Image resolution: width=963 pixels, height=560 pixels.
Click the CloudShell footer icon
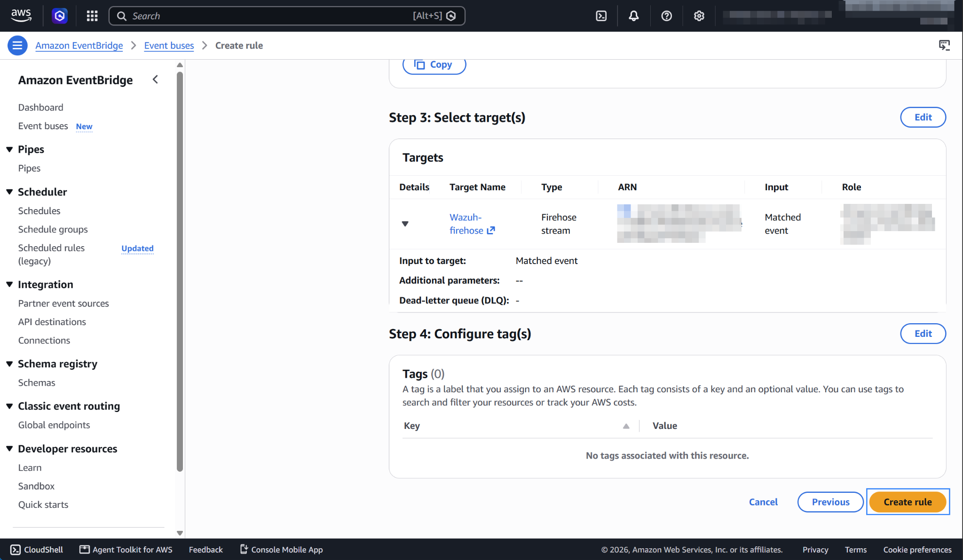[16, 550]
